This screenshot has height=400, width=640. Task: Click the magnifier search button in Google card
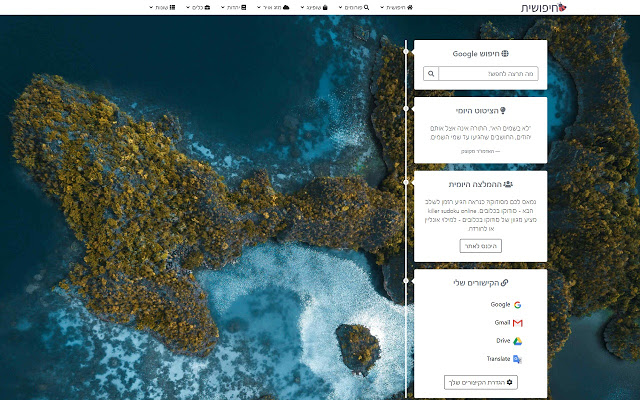click(x=431, y=74)
